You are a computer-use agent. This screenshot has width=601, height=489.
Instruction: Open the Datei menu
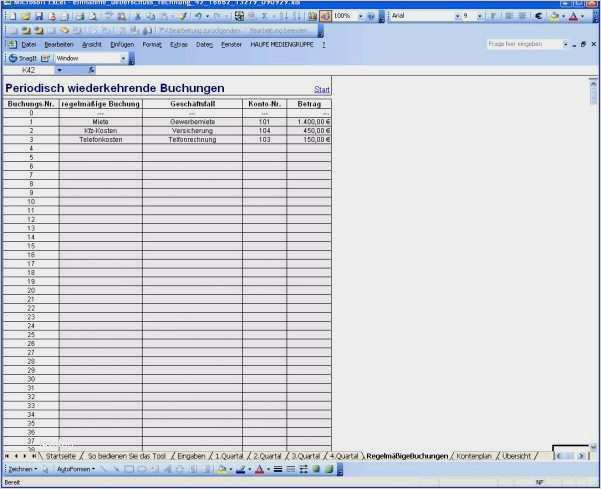pyautogui.click(x=29, y=44)
